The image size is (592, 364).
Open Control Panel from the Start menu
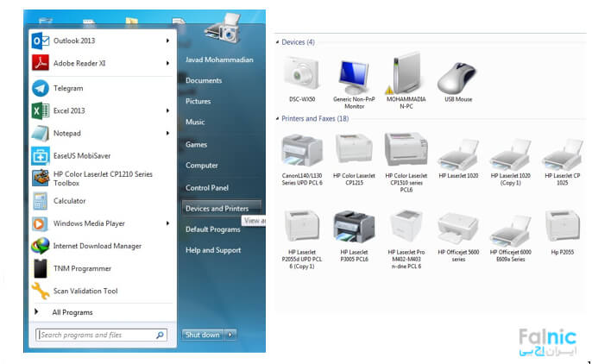point(207,187)
